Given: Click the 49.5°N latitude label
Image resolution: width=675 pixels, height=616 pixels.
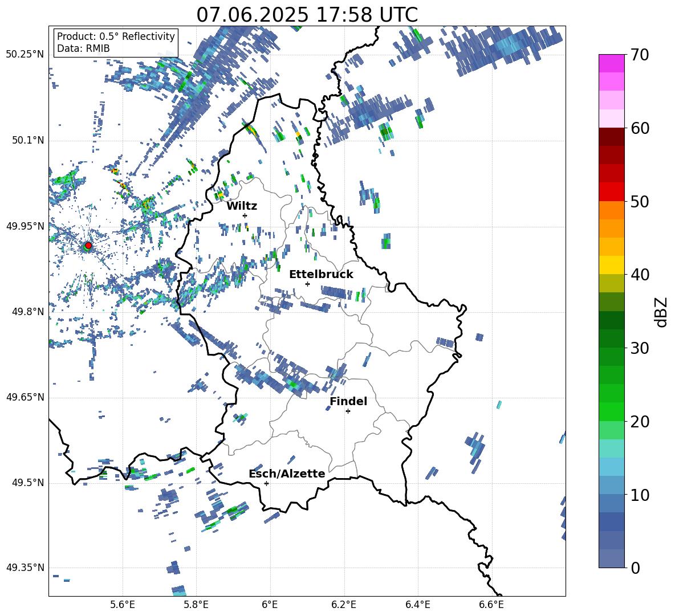Looking at the screenshot, I should (27, 483).
